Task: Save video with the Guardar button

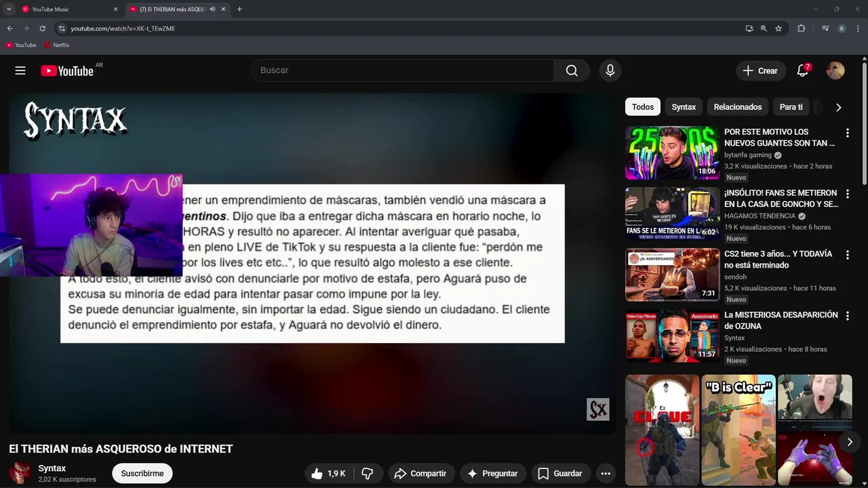Action: coord(559,474)
